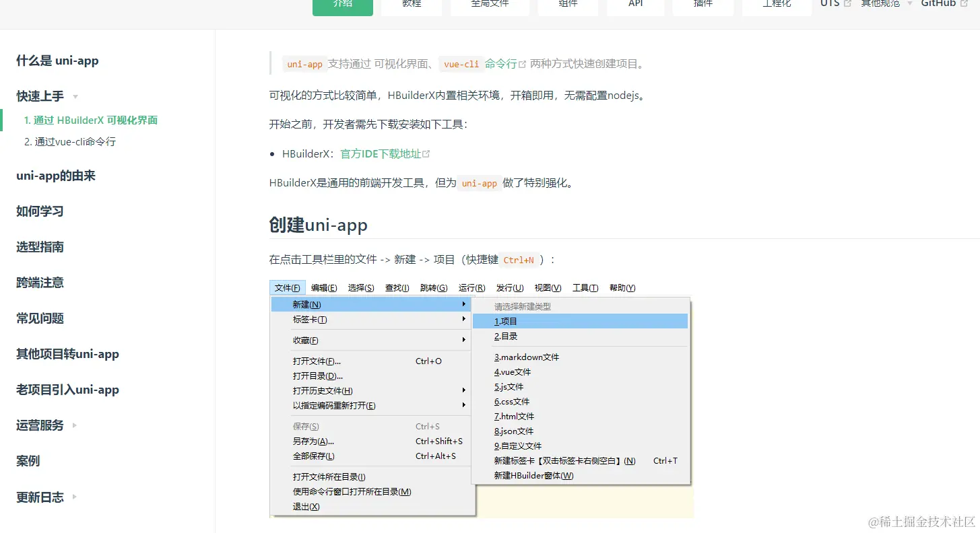This screenshot has height=533, width=980.
Task: Open the 选择(S) menu in HBuilderX screenshot
Action: coord(361,288)
